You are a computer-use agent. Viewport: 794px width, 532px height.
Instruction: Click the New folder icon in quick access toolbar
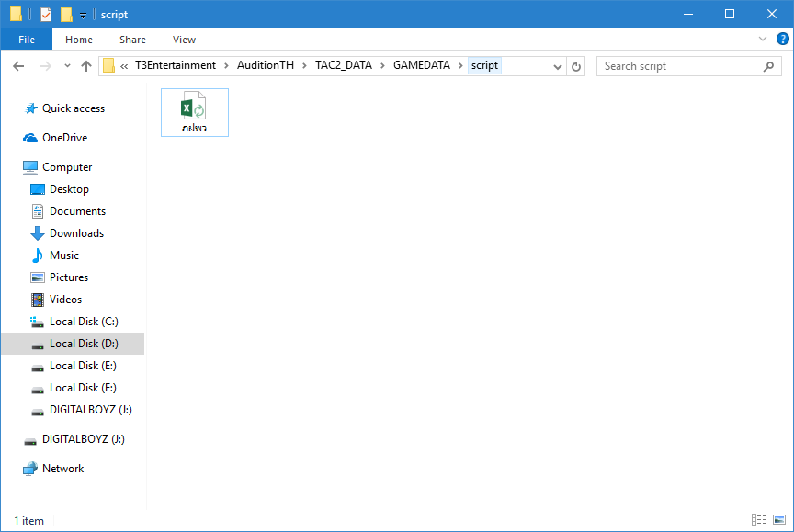point(66,15)
